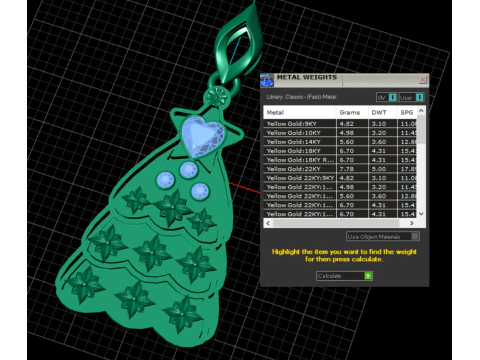Select the Yellow Gold:10KY row

(x=340, y=133)
